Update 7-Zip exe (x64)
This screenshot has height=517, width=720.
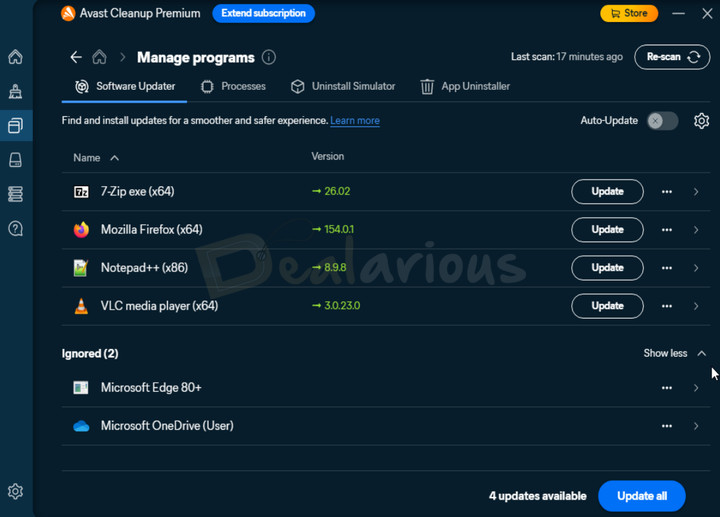click(607, 191)
